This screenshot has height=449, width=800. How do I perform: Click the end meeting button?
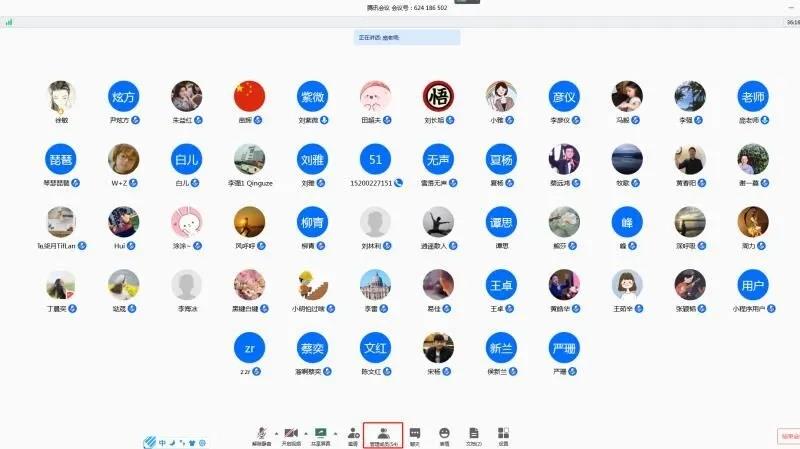click(788, 436)
